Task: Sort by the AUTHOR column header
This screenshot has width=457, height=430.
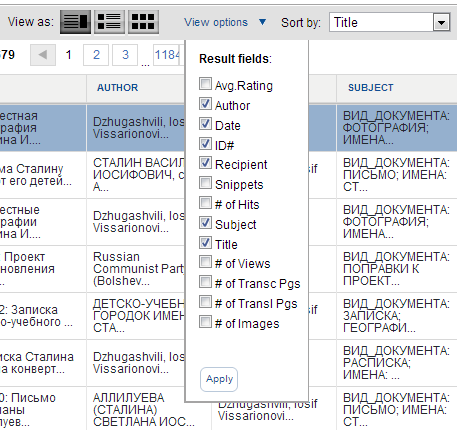Action: pyautogui.click(x=117, y=88)
